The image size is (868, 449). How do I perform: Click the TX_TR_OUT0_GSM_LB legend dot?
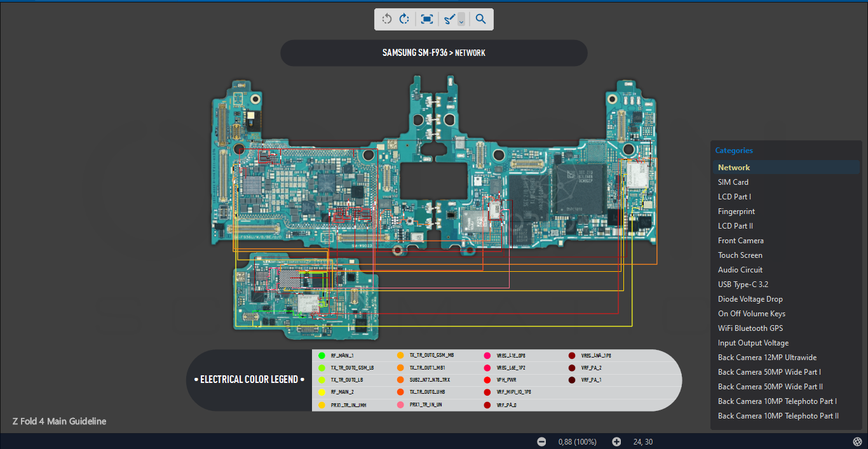tap(322, 368)
